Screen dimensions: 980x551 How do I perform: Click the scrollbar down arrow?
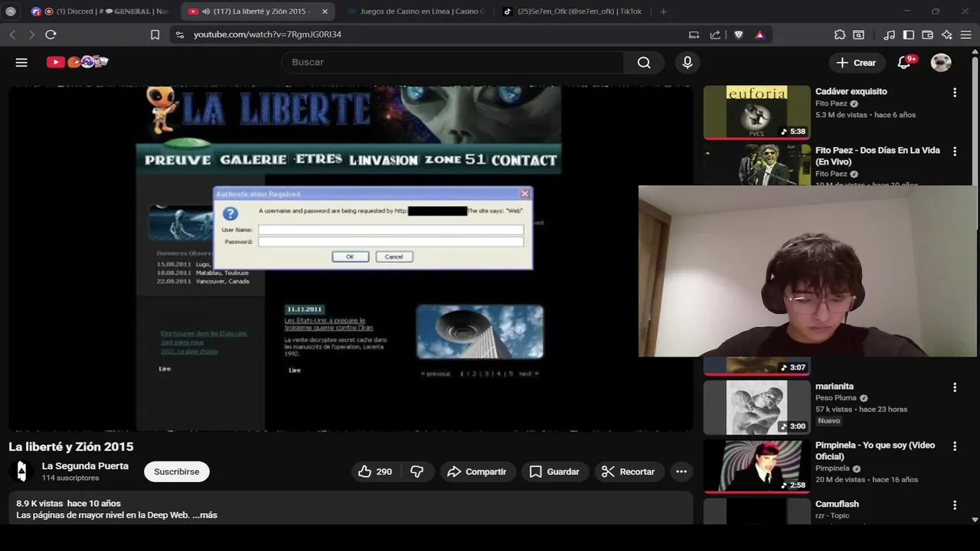tap(975, 520)
